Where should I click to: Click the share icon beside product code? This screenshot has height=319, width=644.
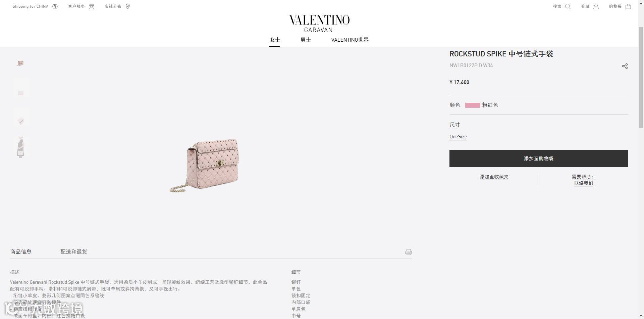point(625,66)
